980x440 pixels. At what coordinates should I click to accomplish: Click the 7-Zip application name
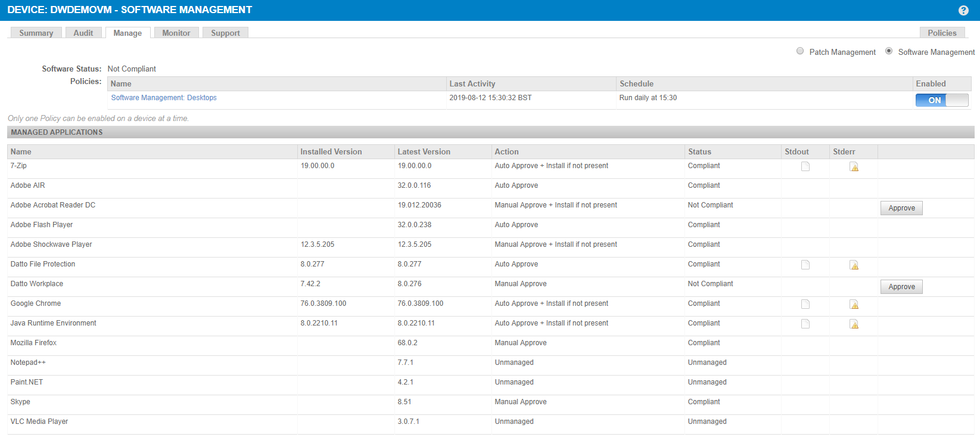pos(18,166)
